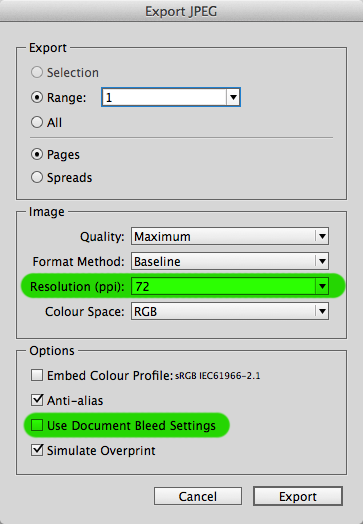Choose Pages export mode
This screenshot has width=363, height=524.
pos(37,154)
